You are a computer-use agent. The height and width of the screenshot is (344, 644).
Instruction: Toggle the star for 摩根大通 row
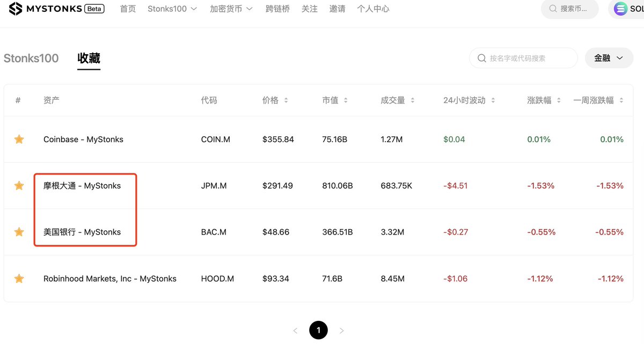click(x=19, y=186)
